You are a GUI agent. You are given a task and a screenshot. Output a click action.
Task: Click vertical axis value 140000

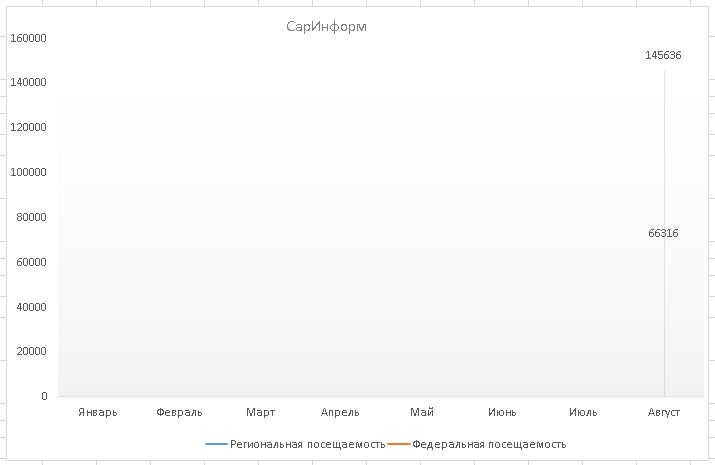point(28,82)
